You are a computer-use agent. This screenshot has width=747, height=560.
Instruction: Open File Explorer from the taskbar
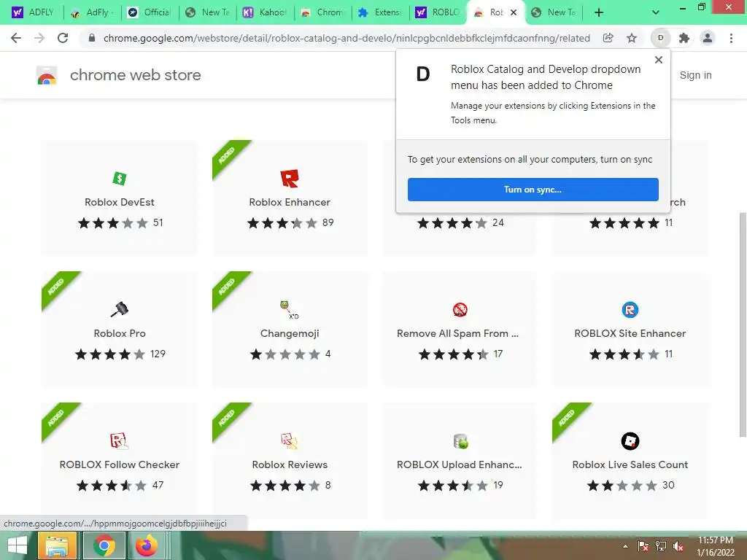tap(57, 545)
